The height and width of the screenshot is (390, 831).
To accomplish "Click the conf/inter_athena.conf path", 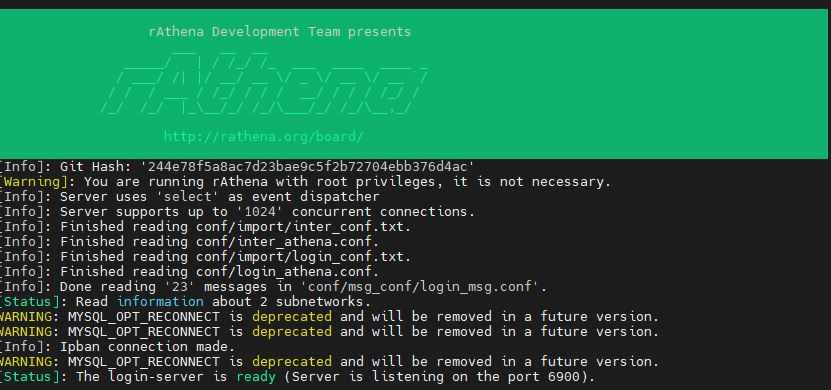I will click(285, 242).
